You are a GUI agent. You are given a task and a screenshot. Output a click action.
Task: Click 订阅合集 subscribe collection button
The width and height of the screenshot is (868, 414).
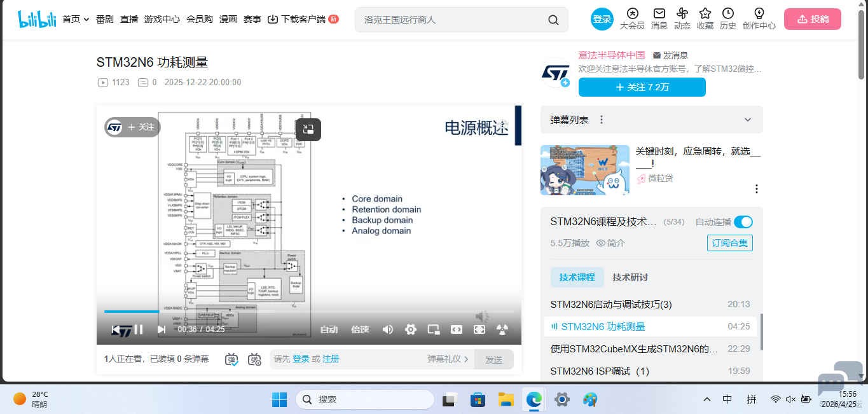pyautogui.click(x=730, y=243)
